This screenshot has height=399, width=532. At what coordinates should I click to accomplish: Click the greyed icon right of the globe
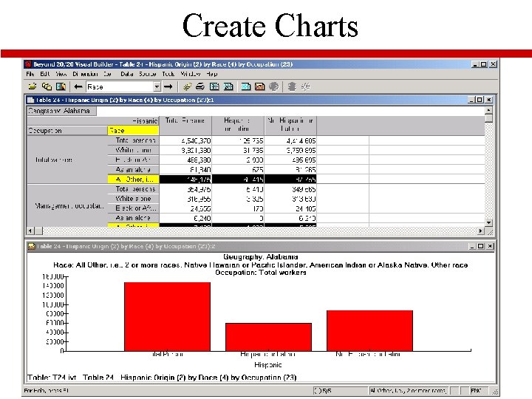tap(292, 86)
